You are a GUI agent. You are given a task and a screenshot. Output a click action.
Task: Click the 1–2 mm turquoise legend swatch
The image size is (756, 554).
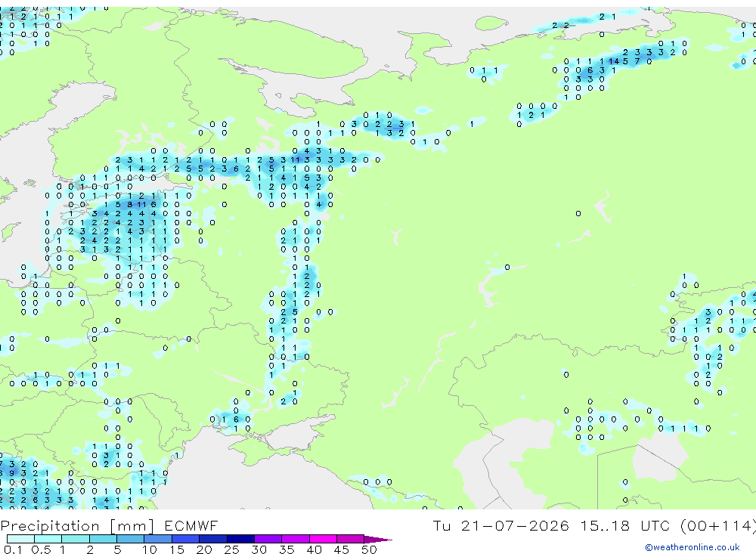pos(75,539)
